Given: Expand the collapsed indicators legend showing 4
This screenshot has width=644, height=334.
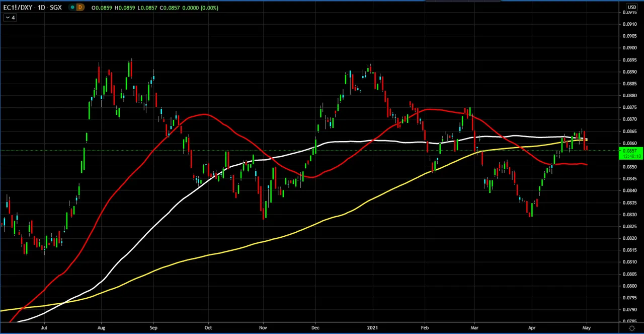Looking at the screenshot, I should (x=10, y=18).
